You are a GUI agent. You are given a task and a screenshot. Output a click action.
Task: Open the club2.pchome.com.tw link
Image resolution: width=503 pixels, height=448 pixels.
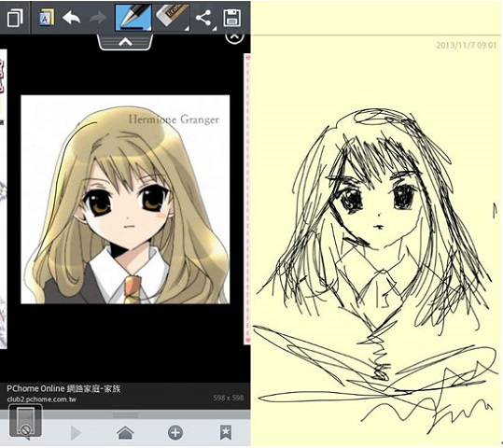pos(42,399)
